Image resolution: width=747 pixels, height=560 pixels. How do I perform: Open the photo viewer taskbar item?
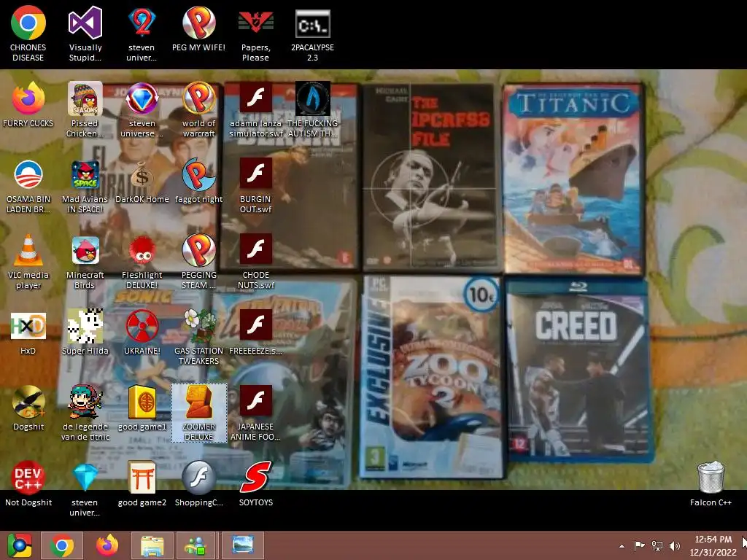tap(242, 545)
